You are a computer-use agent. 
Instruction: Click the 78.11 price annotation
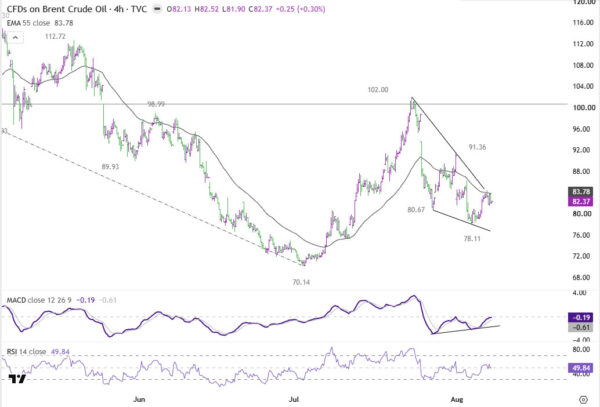coord(472,239)
